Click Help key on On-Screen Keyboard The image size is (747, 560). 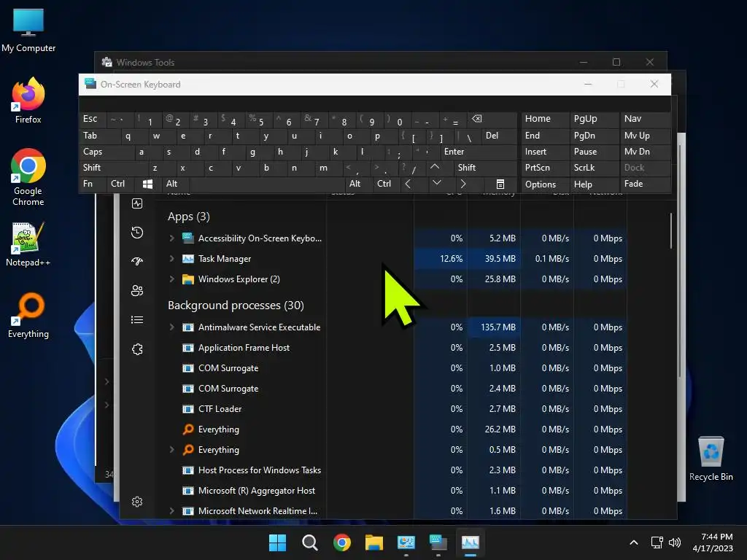[594, 184]
